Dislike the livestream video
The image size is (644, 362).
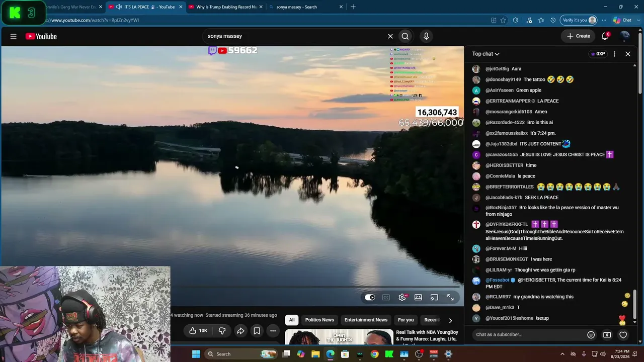click(x=222, y=331)
